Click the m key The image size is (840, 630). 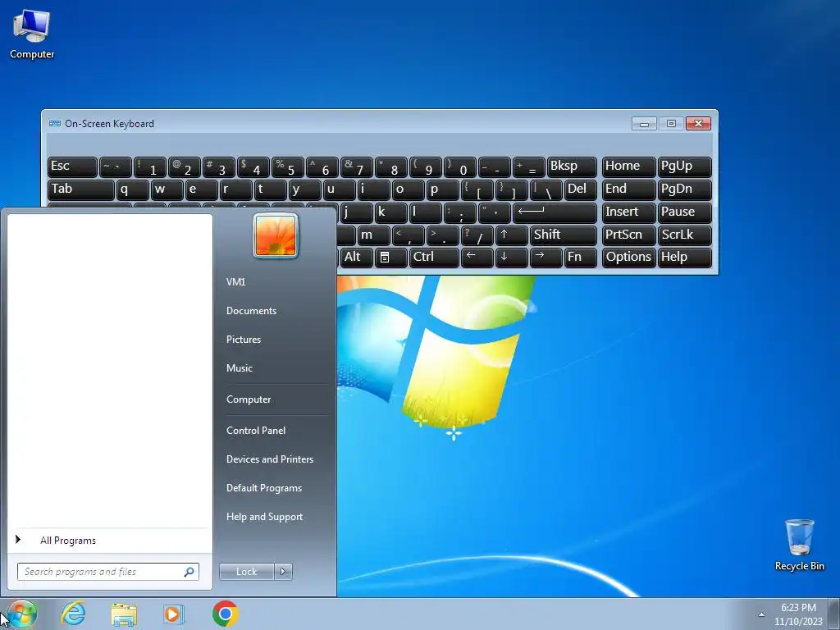pos(374,235)
